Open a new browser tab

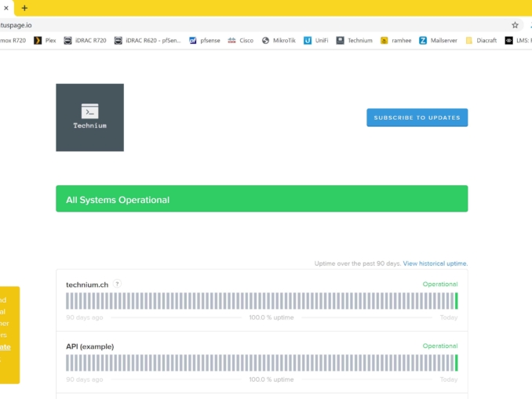coord(24,8)
